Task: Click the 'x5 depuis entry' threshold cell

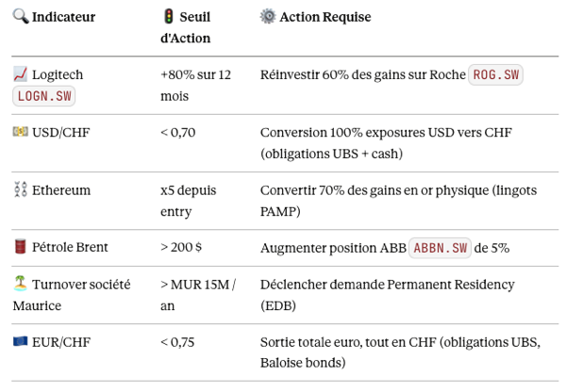Action: click(x=188, y=201)
